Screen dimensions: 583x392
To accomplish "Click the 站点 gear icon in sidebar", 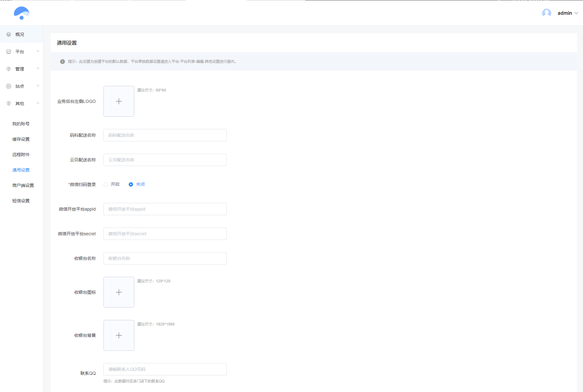I will pos(9,86).
